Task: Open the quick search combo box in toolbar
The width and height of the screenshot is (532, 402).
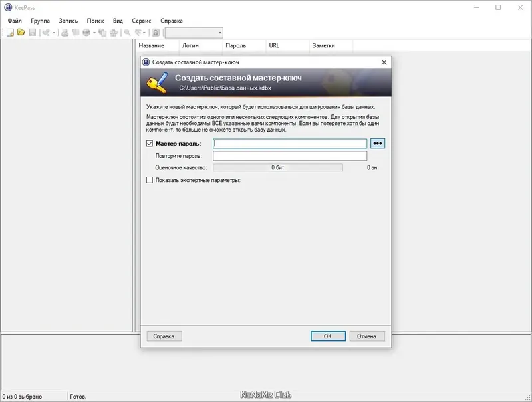Action: [194, 33]
